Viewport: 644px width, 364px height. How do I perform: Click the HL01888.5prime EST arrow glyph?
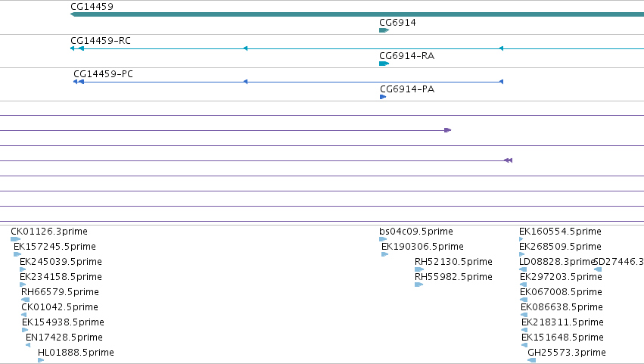coord(41,360)
